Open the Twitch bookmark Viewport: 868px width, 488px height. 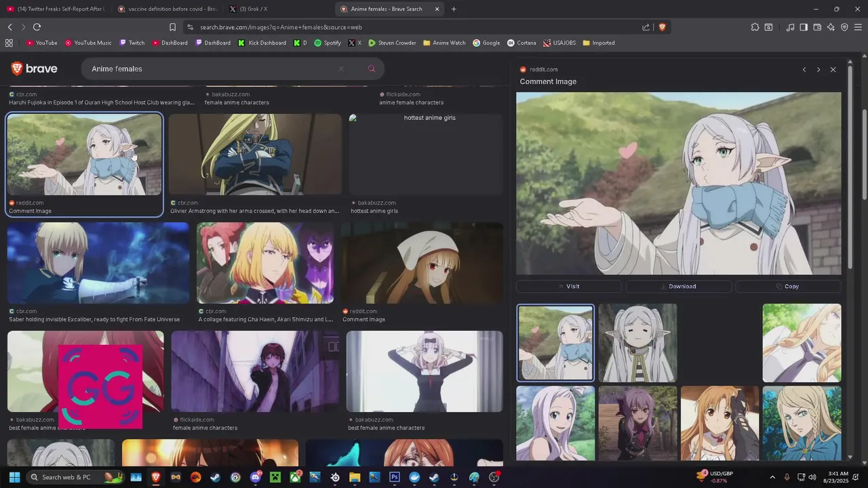click(132, 43)
